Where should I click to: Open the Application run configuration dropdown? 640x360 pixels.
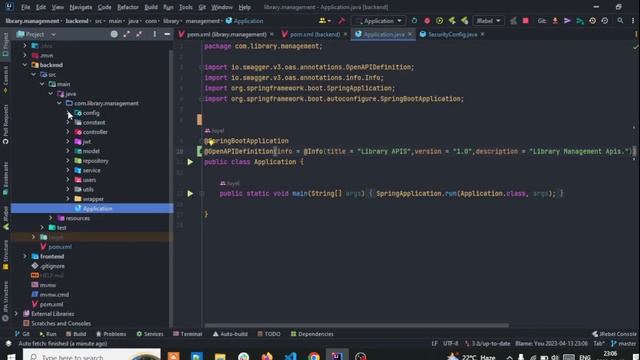(379, 21)
